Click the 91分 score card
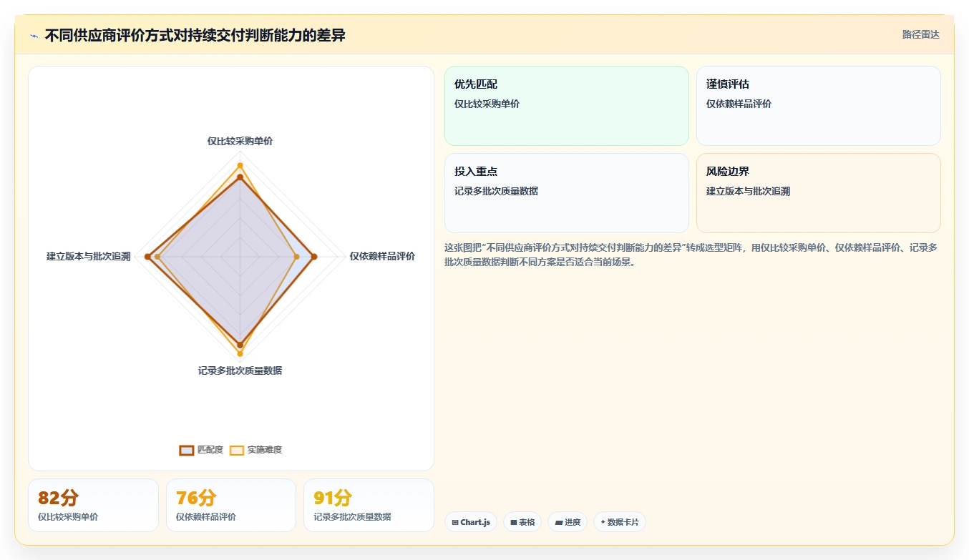 (x=369, y=505)
